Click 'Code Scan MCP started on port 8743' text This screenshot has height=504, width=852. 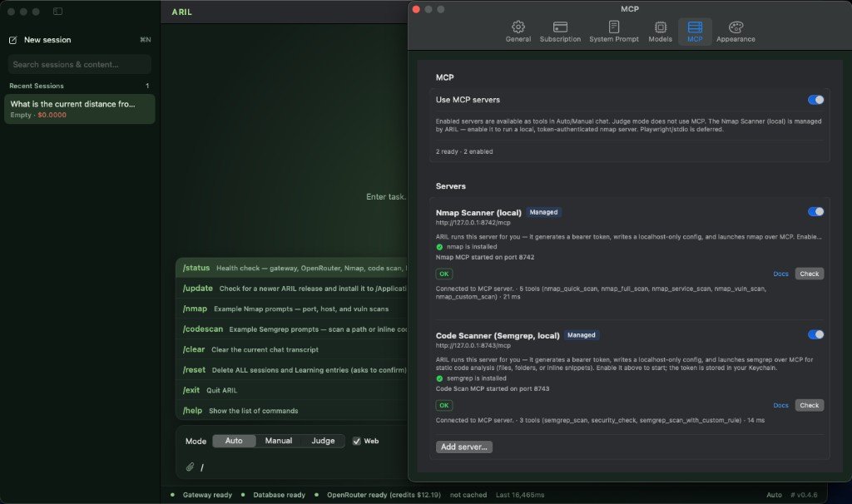493,388
